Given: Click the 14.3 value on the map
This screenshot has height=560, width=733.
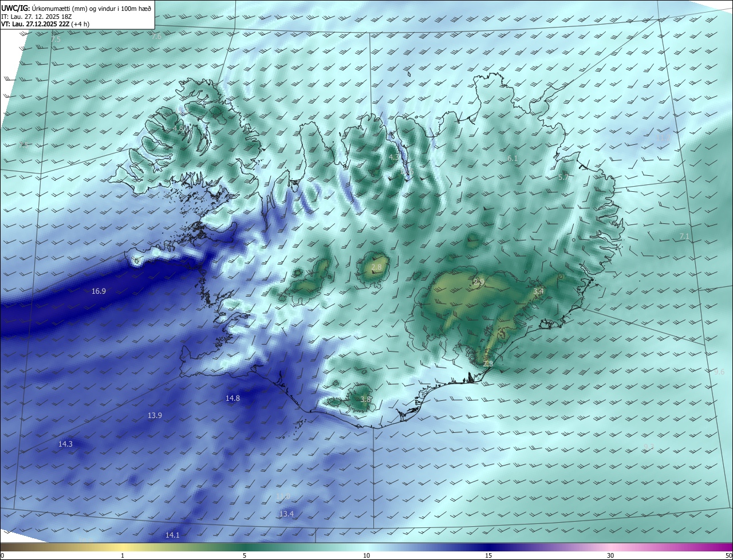Looking at the screenshot, I should pos(65,444).
